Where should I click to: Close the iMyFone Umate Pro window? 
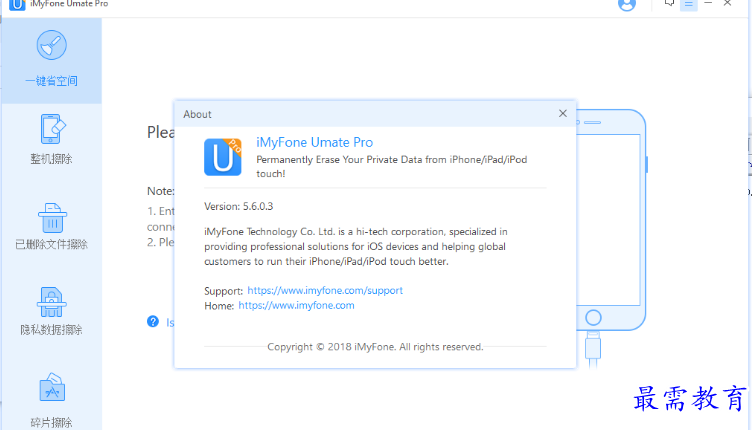click(727, 3)
